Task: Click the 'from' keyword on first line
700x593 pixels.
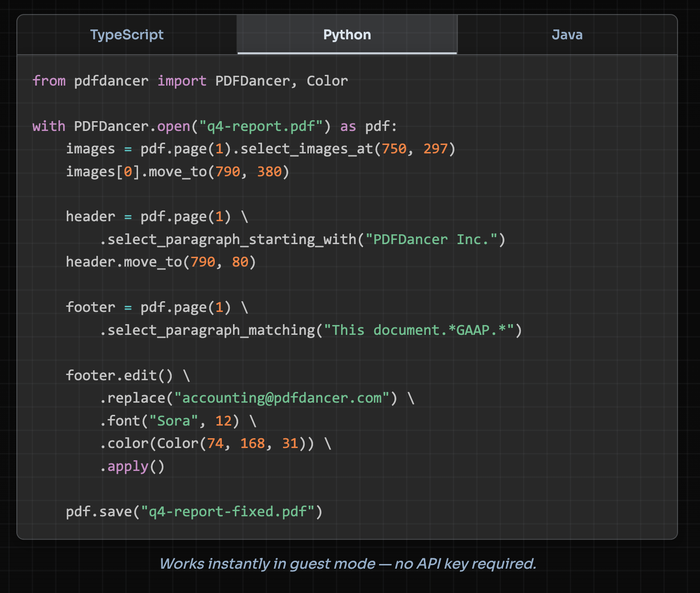Action: point(49,81)
